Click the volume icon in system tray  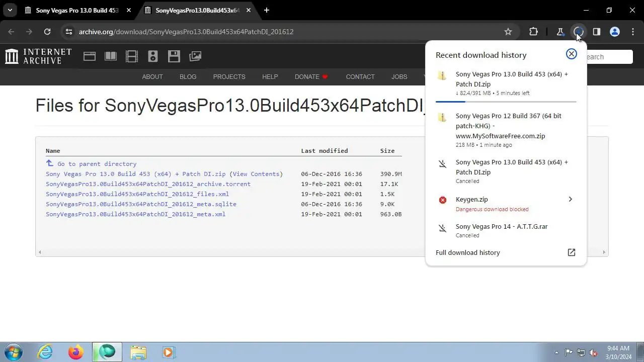(593, 352)
